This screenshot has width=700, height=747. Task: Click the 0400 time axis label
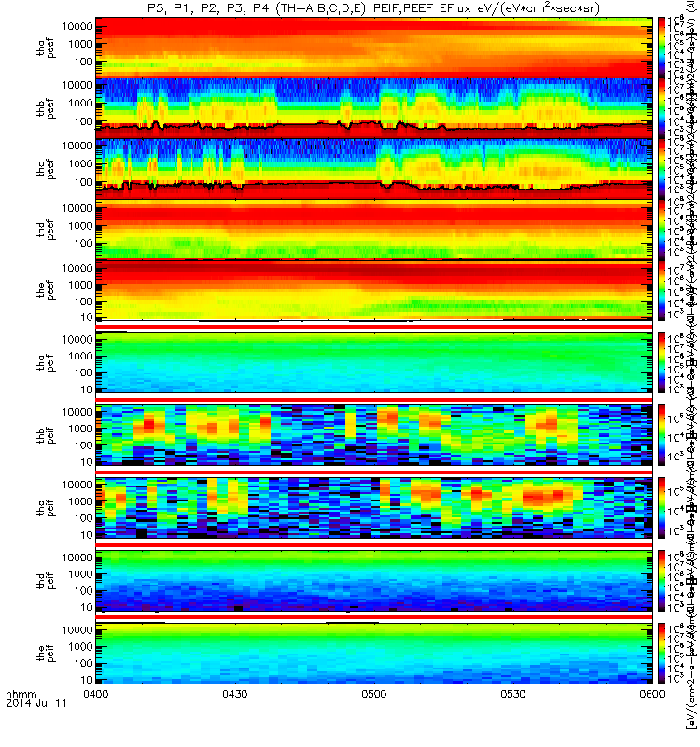click(x=96, y=694)
